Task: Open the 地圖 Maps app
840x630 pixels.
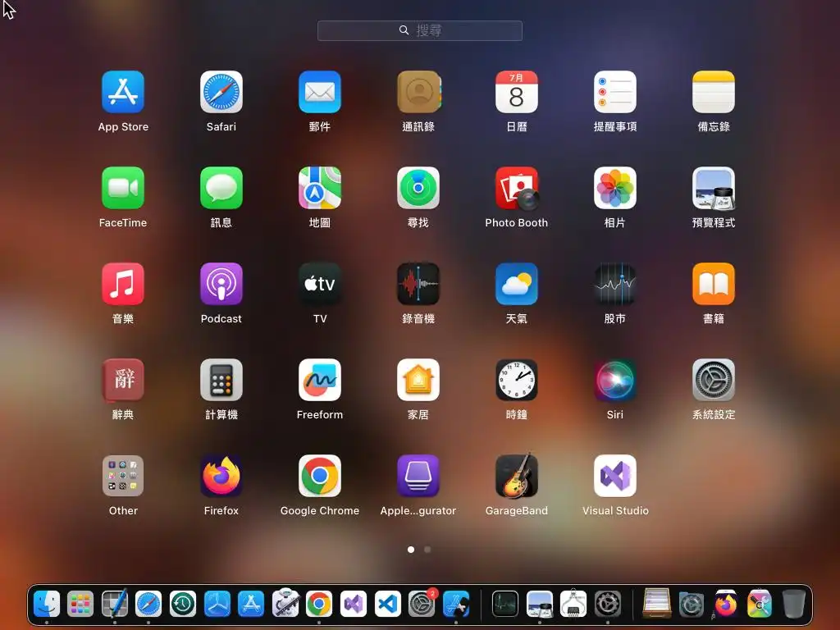Action: (320, 188)
